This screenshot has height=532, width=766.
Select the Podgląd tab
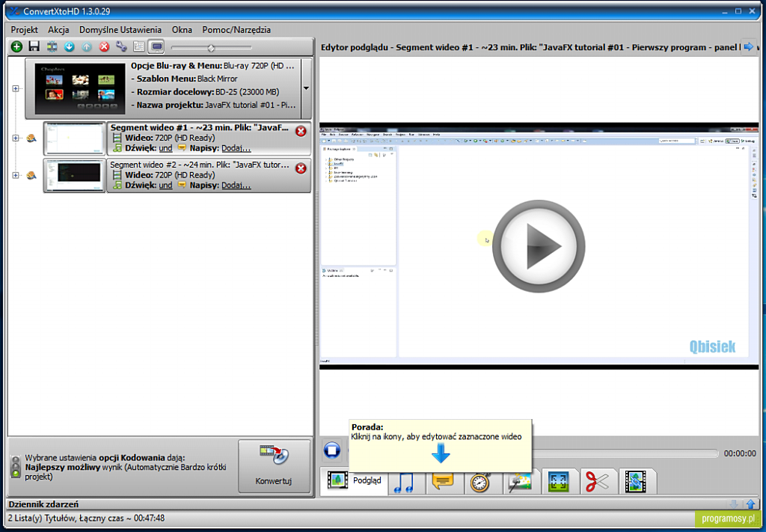point(354,481)
